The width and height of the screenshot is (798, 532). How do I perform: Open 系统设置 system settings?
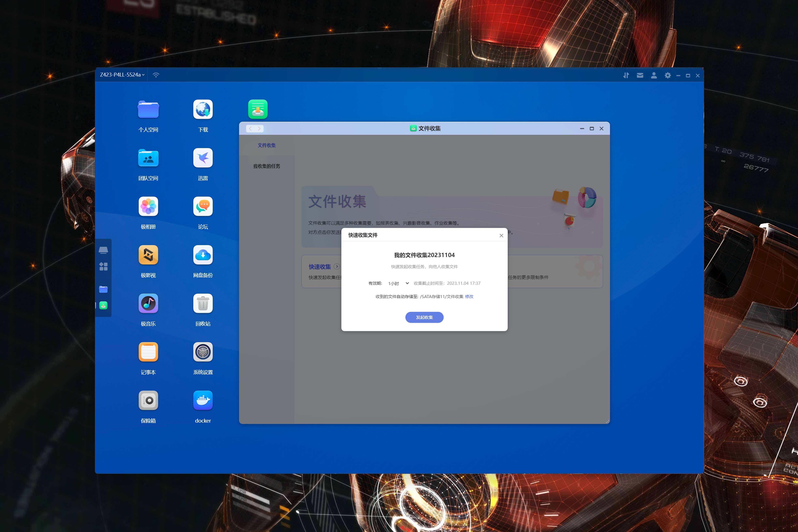tap(203, 352)
